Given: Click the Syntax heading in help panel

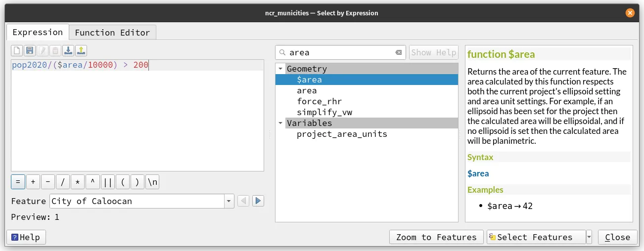Looking at the screenshot, I should (x=480, y=157).
